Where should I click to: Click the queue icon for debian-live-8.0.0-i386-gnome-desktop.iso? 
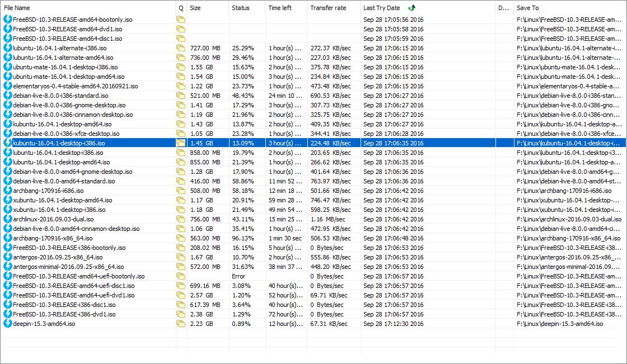pyautogui.click(x=181, y=105)
